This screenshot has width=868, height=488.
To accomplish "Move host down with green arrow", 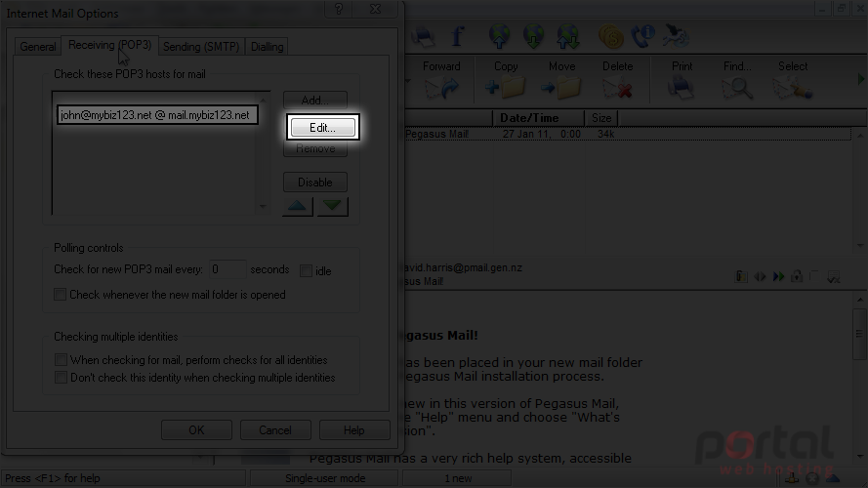I will point(332,206).
